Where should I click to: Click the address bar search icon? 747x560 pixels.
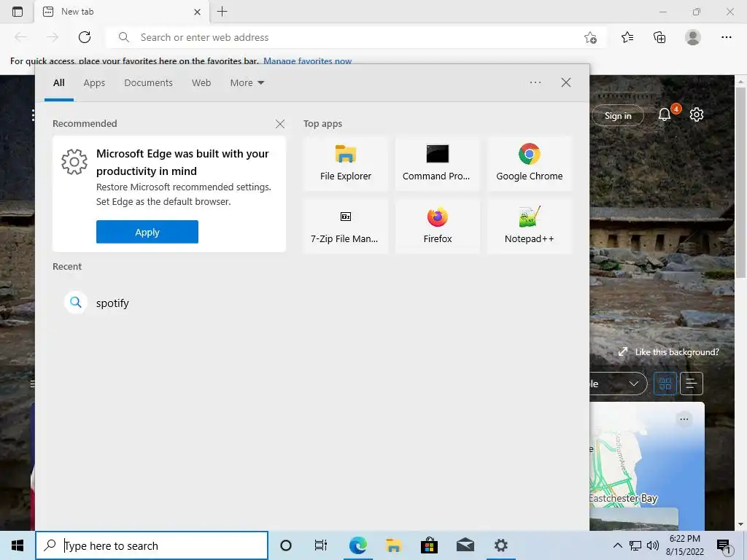pos(123,37)
